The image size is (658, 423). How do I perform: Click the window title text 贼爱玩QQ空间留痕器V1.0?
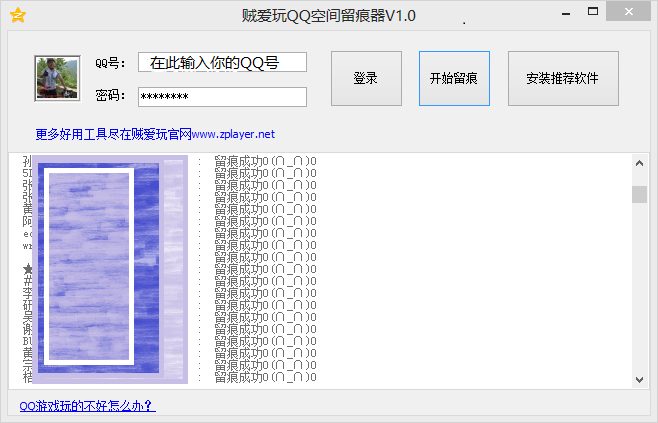[x=328, y=15]
